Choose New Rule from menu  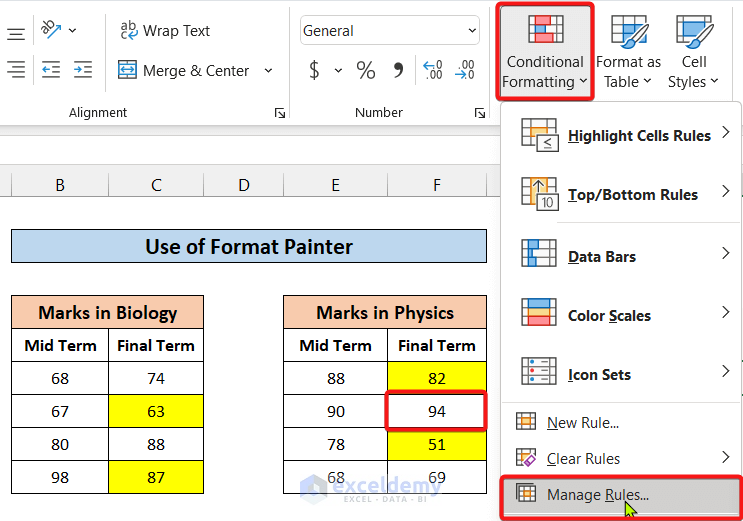583,422
